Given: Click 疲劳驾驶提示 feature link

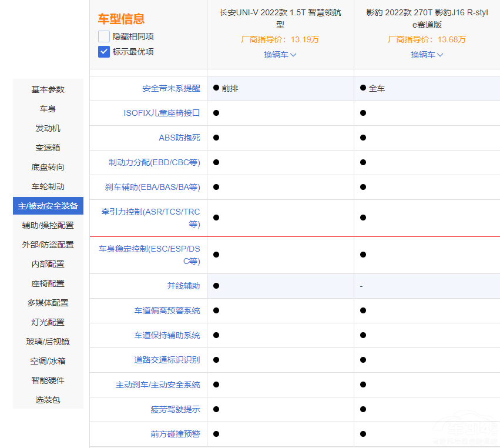Looking at the screenshot, I should pos(175,409).
